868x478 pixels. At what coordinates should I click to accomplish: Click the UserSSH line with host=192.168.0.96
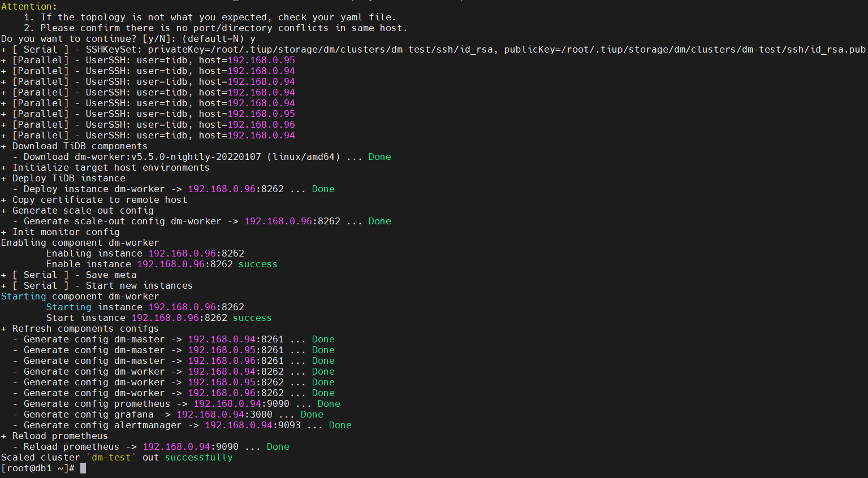tap(148, 125)
